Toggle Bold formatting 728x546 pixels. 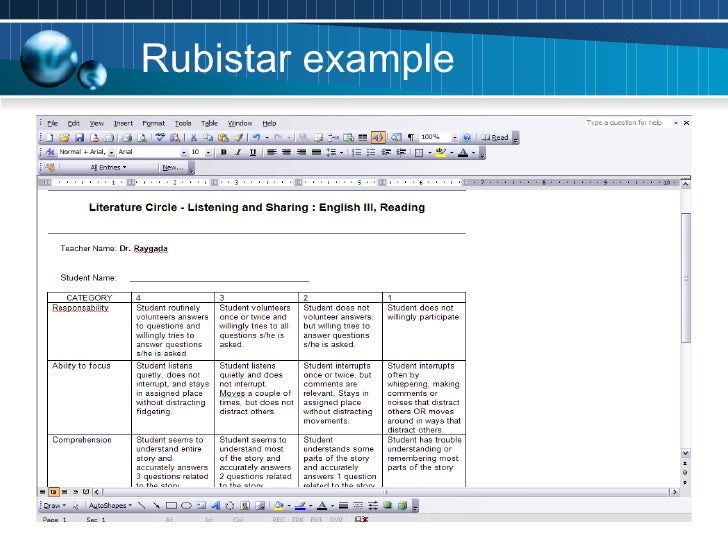coord(224,152)
